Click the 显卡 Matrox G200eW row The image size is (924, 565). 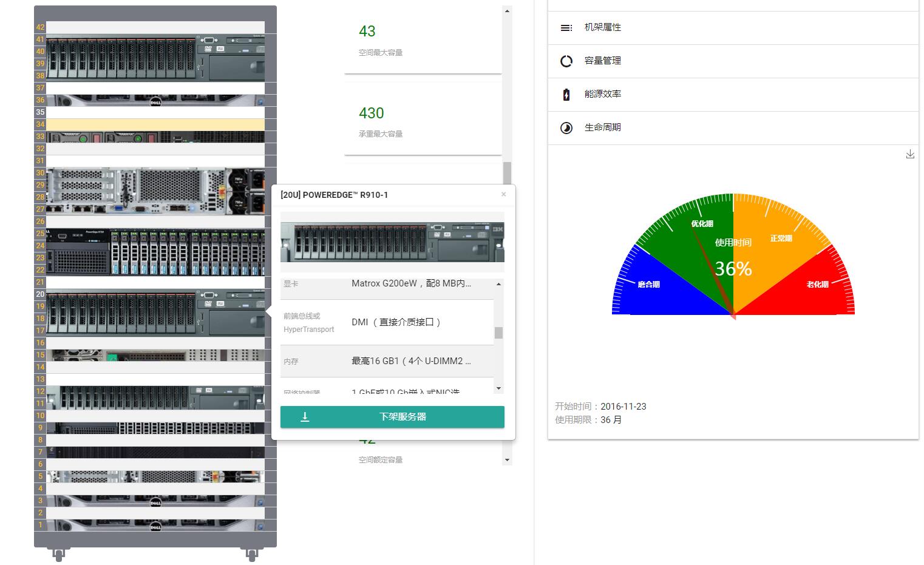[387, 288]
